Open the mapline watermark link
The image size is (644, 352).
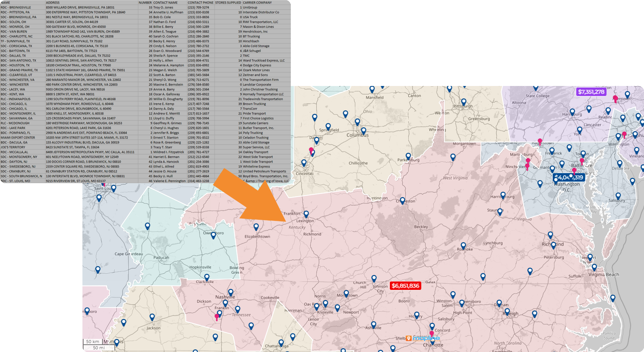(x=426, y=339)
